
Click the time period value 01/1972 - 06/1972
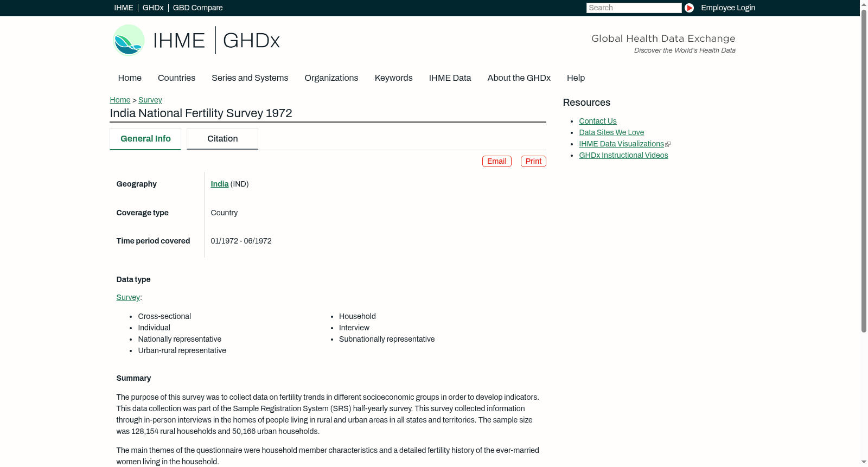tap(241, 241)
